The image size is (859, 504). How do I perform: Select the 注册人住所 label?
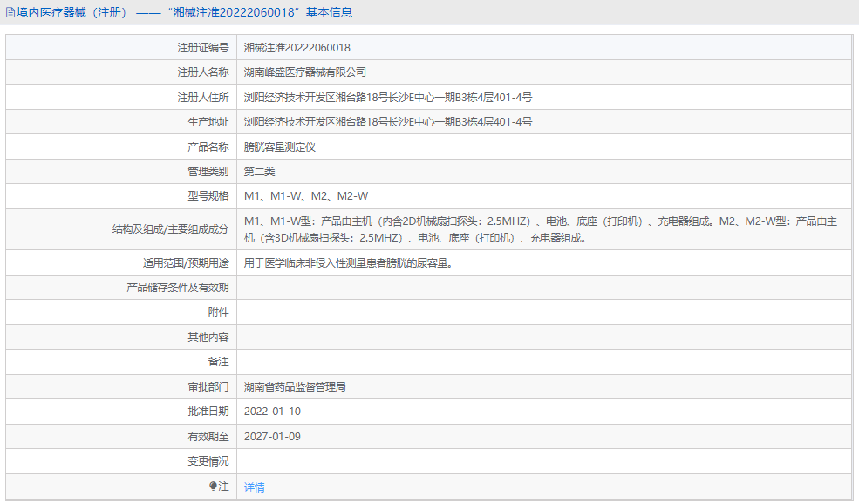(202, 98)
